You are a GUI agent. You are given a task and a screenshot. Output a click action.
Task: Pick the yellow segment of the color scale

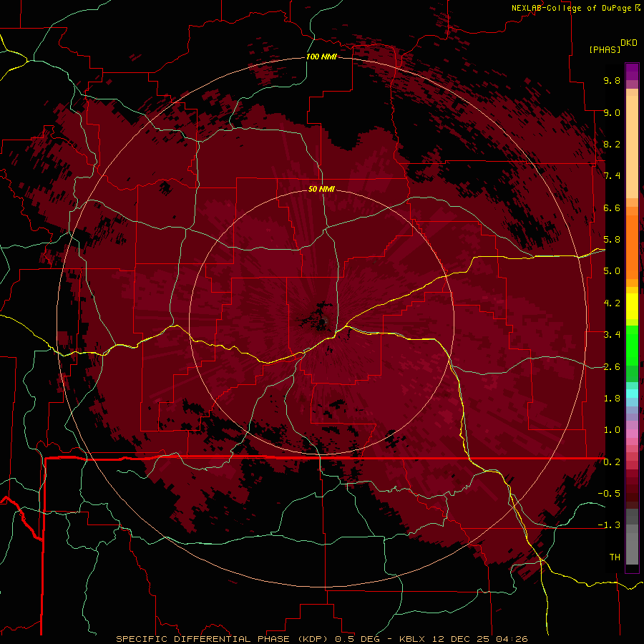pyautogui.click(x=632, y=306)
